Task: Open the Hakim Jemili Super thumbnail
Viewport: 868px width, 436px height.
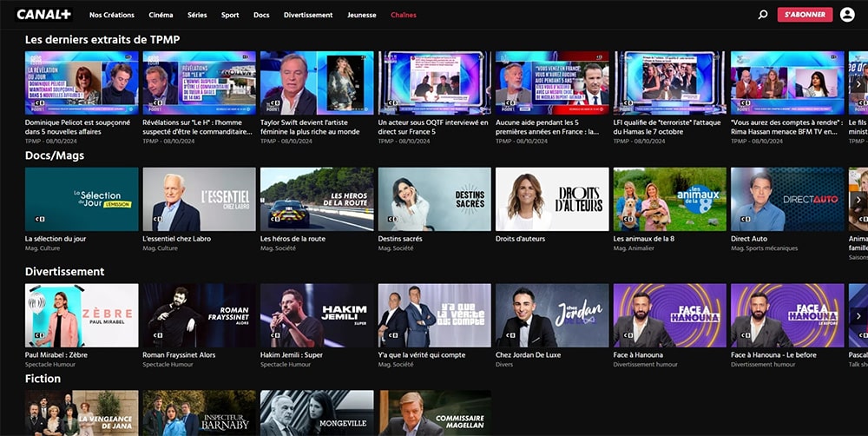Action: (x=317, y=316)
